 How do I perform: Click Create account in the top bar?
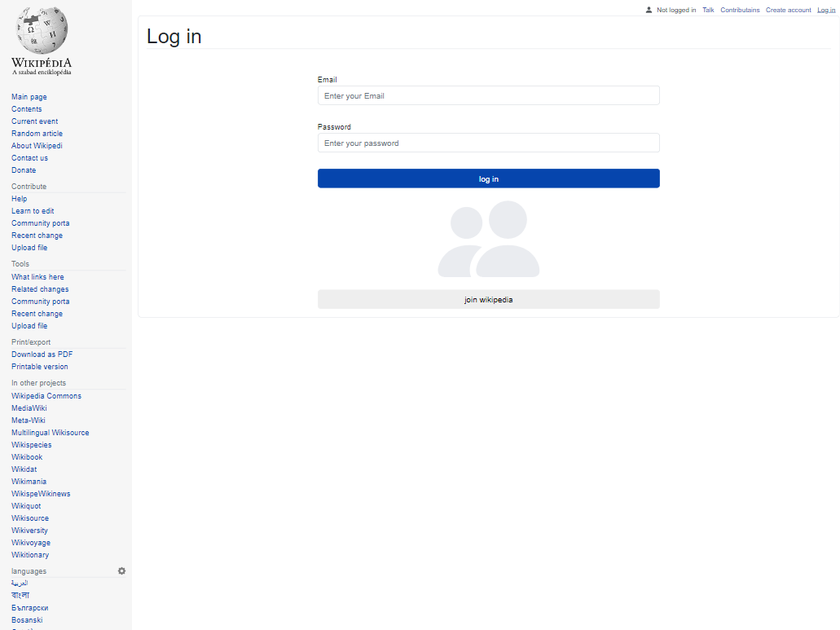pyautogui.click(x=788, y=10)
